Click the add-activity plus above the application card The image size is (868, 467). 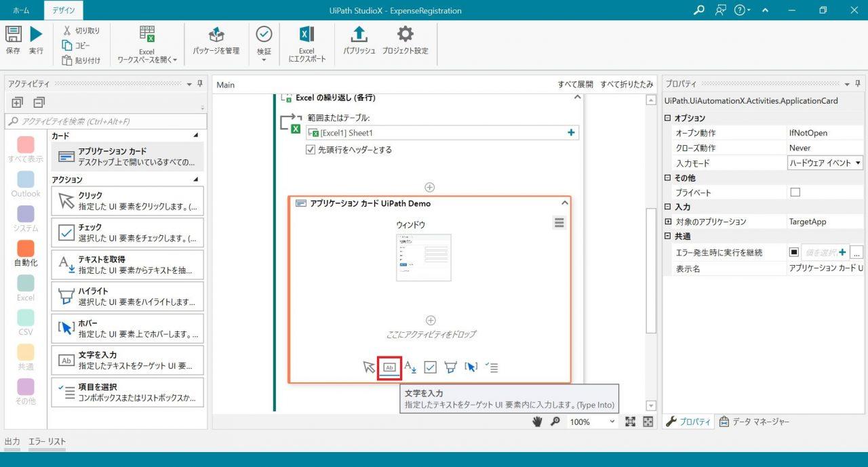429,187
